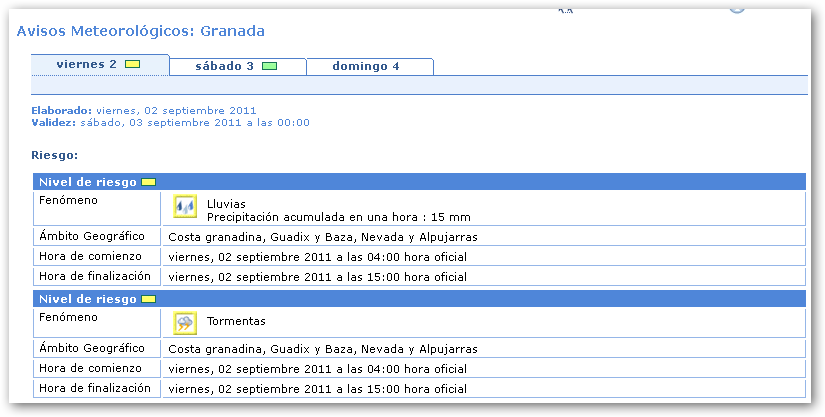This screenshot has height=417, width=825.
Task: Click the green indicator on sábado 3 tab
Action: click(x=269, y=67)
